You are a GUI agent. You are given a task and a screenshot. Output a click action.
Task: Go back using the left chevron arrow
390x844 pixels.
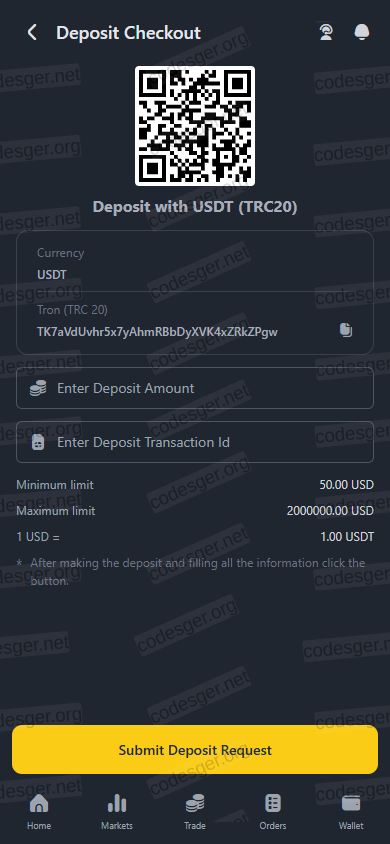[32, 33]
